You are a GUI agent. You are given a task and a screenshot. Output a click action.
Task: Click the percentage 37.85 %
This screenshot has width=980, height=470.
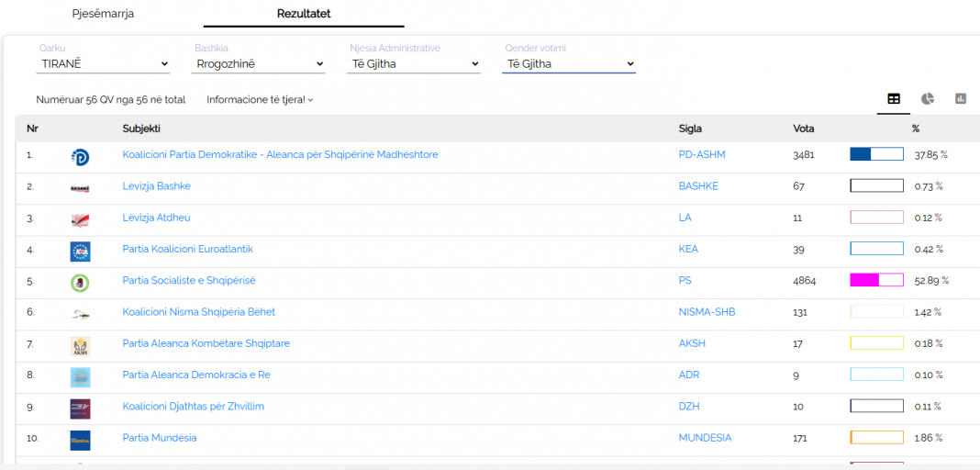931,154
